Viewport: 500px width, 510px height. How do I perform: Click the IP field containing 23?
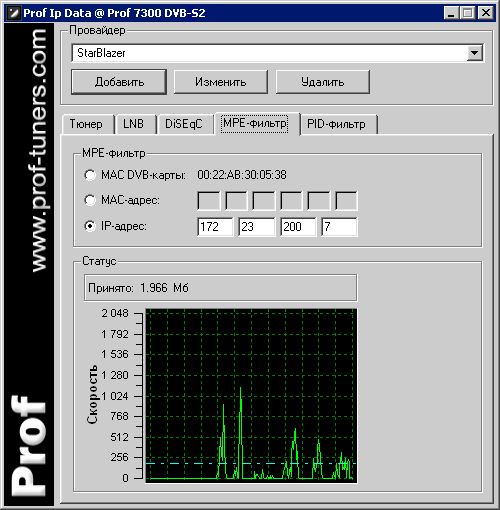click(x=257, y=227)
